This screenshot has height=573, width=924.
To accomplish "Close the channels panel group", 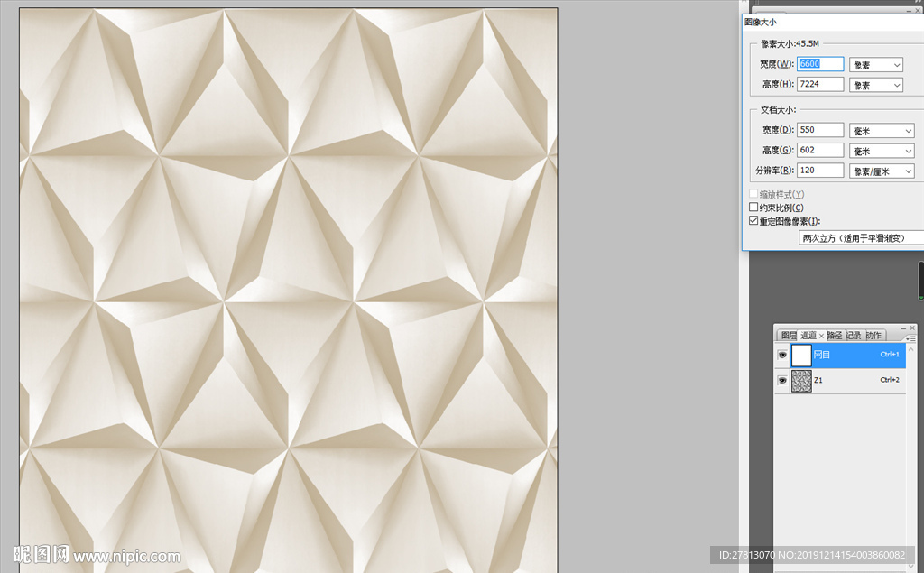I will point(912,328).
